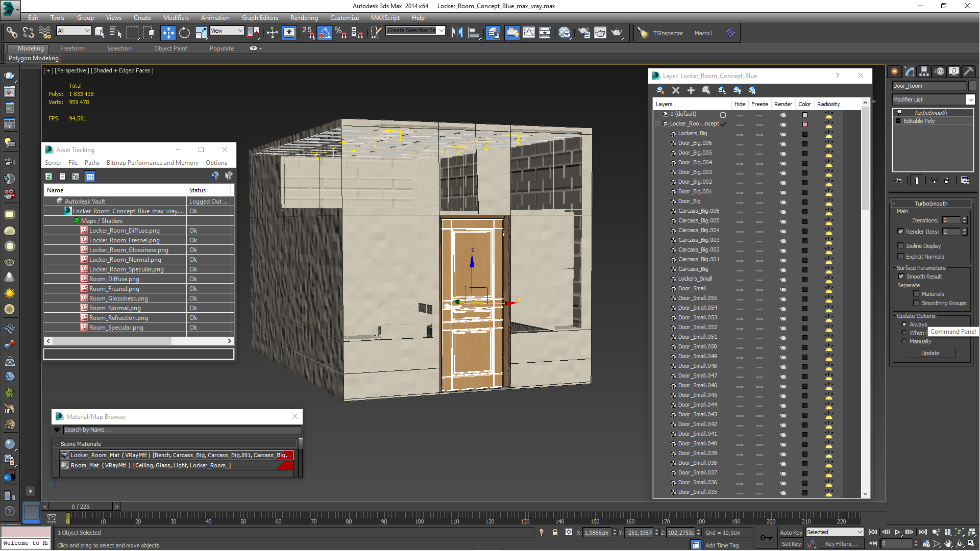Click Delete layer X icon in layer dialog
This screenshot has height=551, width=980.
[675, 90]
